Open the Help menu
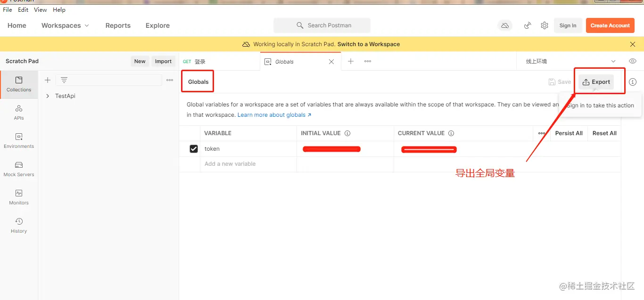 pyautogui.click(x=59, y=9)
